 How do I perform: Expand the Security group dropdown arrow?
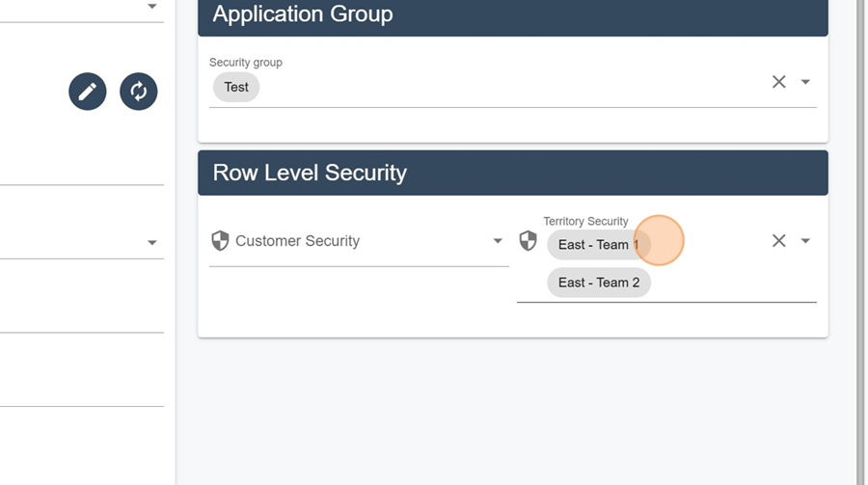(805, 82)
